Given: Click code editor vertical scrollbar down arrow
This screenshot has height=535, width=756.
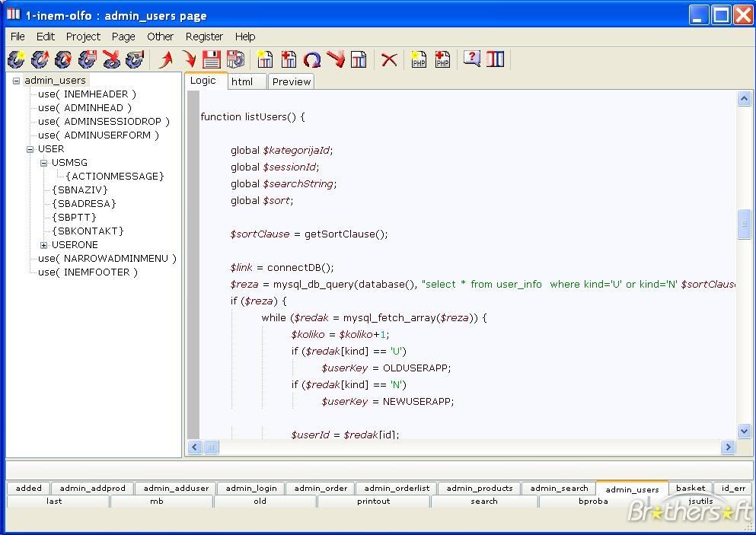Looking at the screenshot, I should pyautogui.click(x=744, y=431).
